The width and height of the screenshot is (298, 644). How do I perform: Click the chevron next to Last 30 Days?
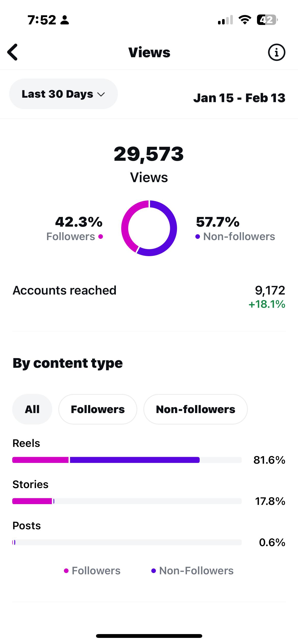101,94
